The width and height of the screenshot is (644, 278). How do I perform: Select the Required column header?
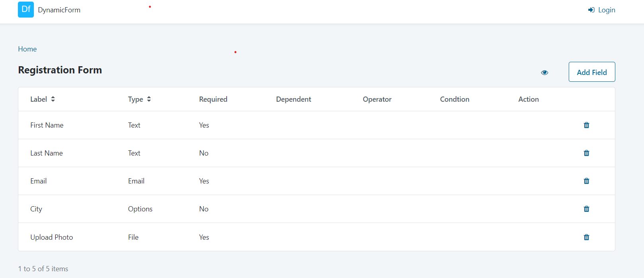click(x=213, y=99)
